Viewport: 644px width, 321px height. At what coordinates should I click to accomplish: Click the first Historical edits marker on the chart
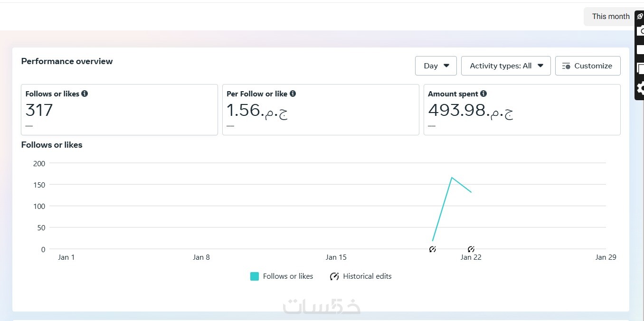(x=432, y=249)
